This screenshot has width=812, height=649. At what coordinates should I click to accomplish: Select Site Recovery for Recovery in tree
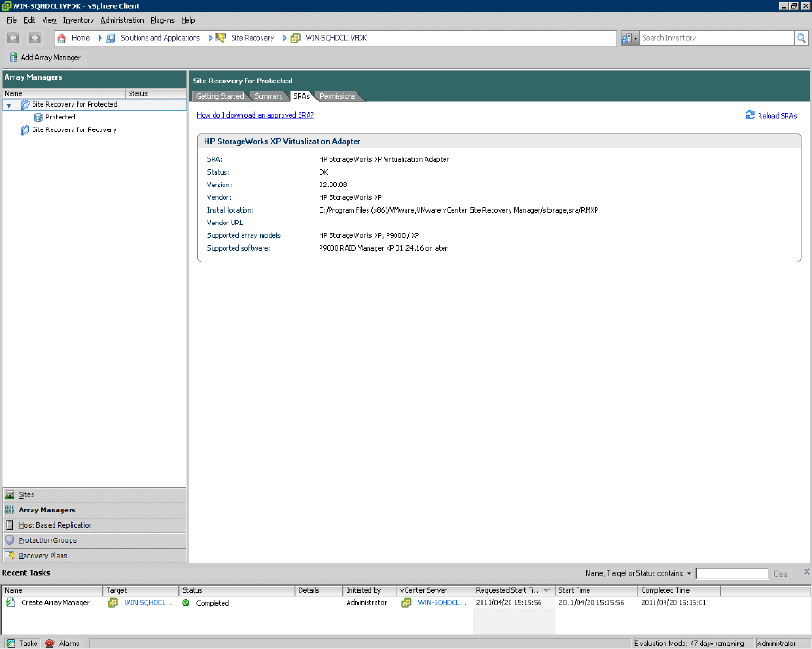point(73,129)
